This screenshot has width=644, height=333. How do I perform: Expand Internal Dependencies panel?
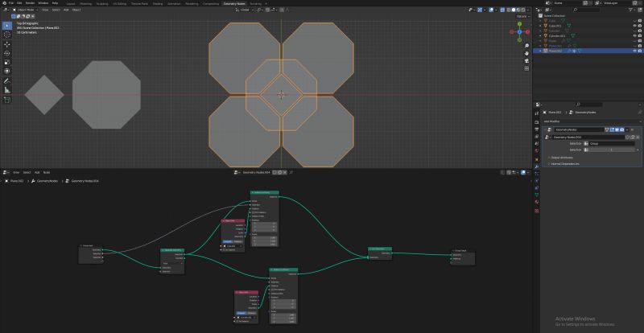coord(565,164)
